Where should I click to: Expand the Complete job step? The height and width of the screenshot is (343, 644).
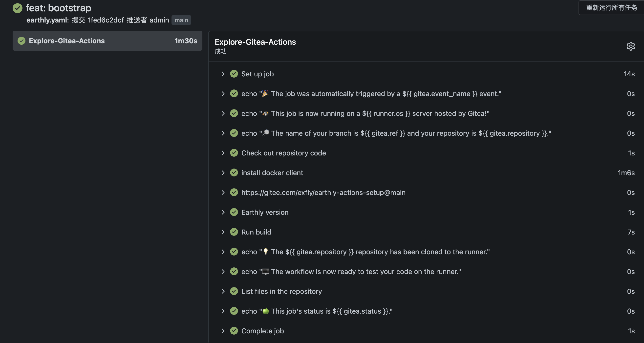coord(223,330)
